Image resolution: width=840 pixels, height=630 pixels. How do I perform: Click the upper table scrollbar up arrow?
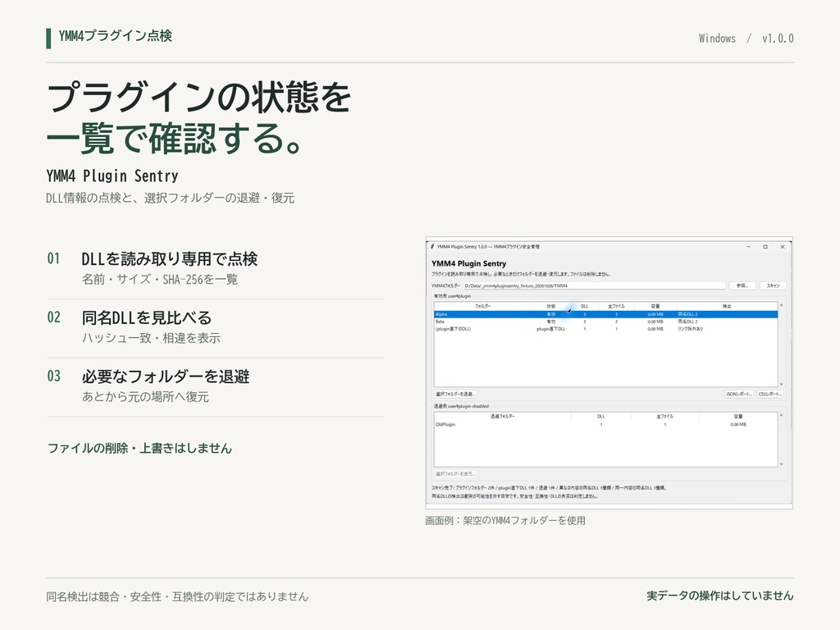(781, 305)
